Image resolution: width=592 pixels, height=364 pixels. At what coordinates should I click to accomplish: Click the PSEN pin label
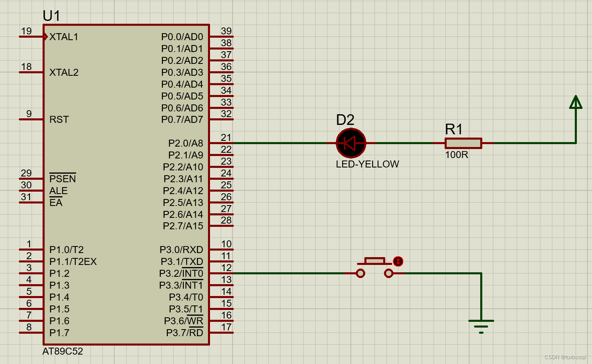tap(63, 179)
